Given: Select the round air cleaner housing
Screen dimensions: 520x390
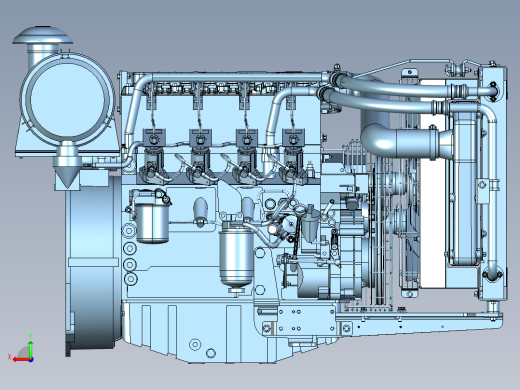Looking at the screenshot, I should (68, 99).
